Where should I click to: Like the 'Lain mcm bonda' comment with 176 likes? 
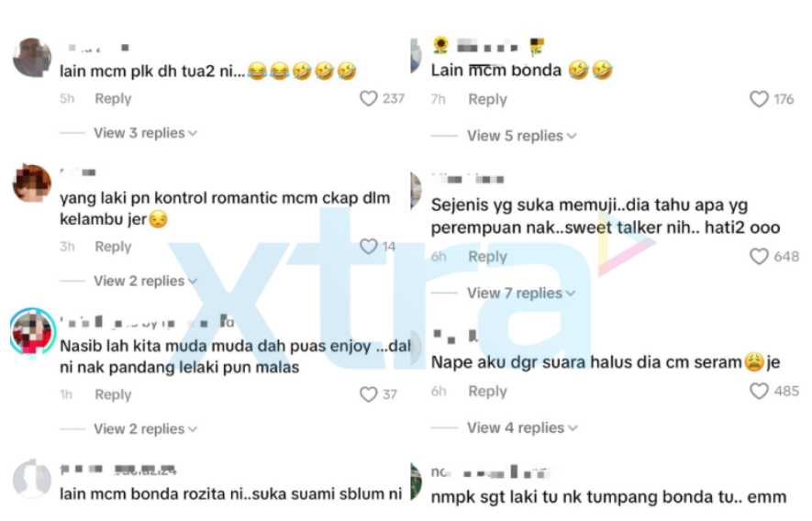coord(759,99)
